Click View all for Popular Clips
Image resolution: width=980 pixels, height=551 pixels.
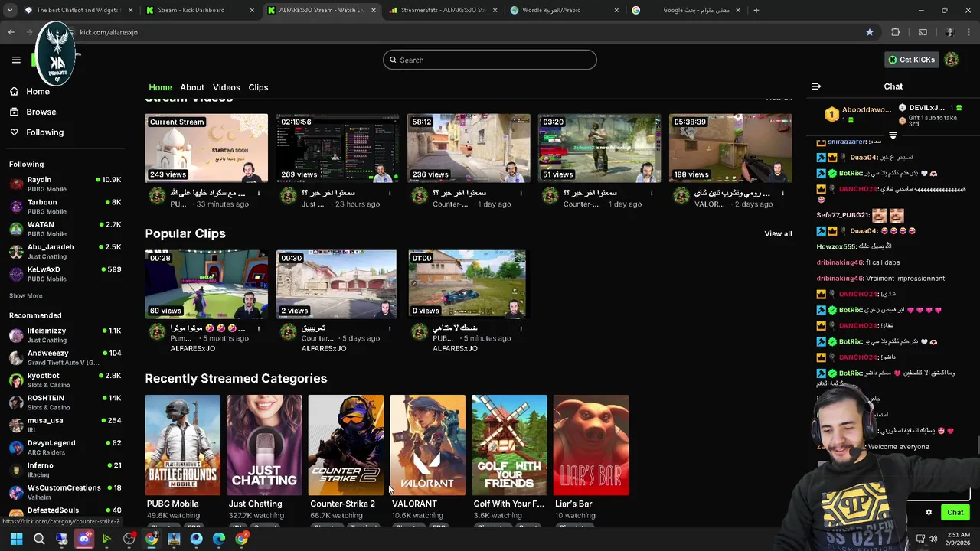778,233
